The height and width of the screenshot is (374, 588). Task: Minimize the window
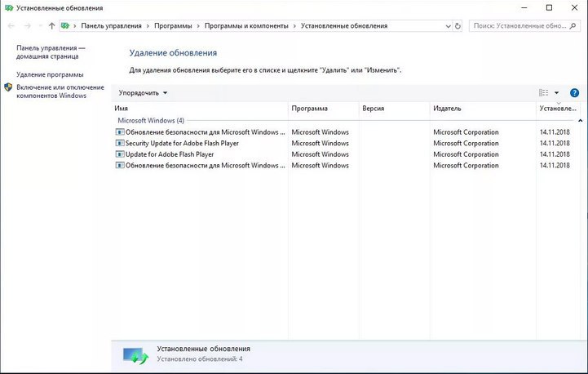tap(524, 8)
